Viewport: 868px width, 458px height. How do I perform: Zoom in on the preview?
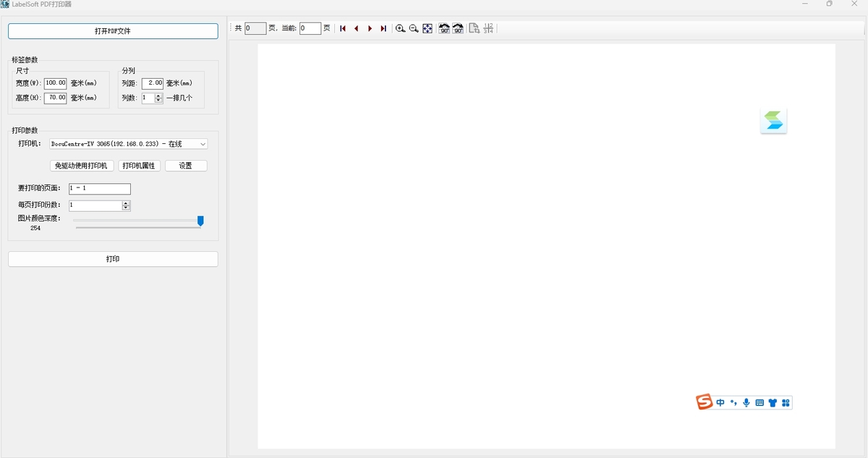tap(400, 28)
